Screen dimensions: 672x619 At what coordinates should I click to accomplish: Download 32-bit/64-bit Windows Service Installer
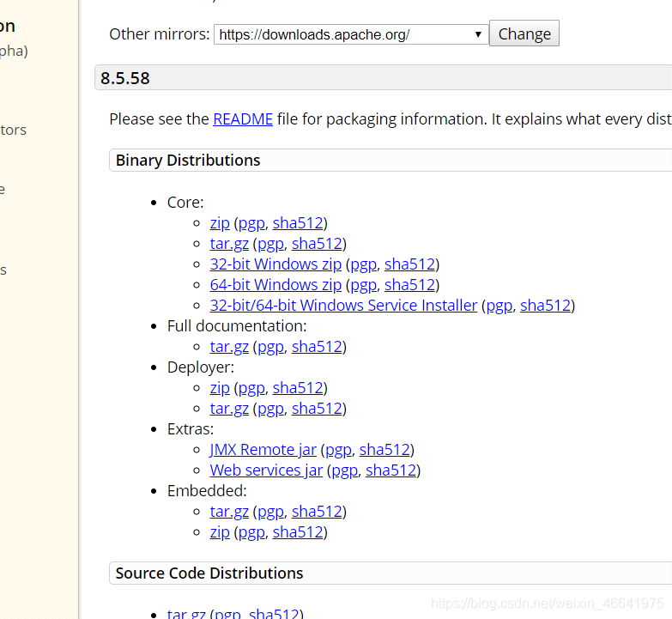tap(343, 306)
